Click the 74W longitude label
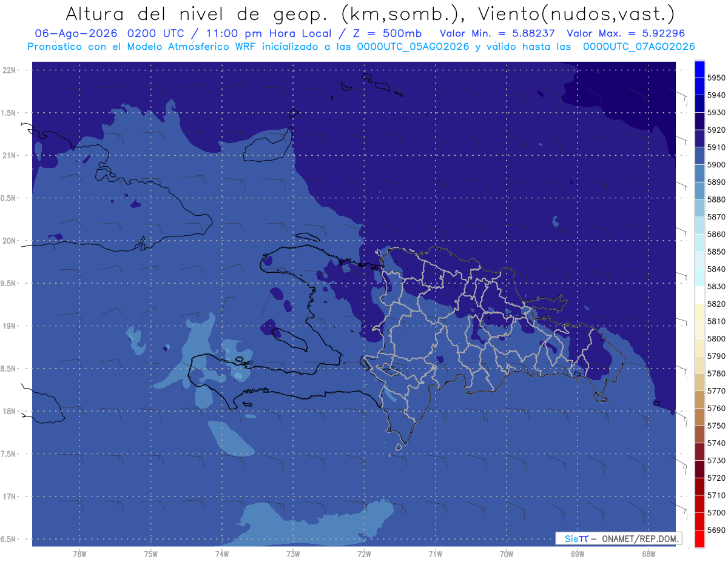 (x=222, y=554)
